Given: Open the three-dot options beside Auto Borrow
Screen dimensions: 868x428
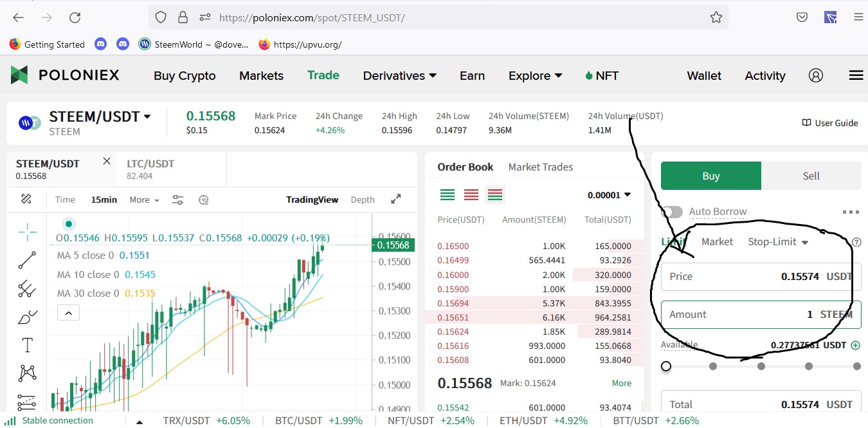Looking at the screenshot, I should click(851, 212).
